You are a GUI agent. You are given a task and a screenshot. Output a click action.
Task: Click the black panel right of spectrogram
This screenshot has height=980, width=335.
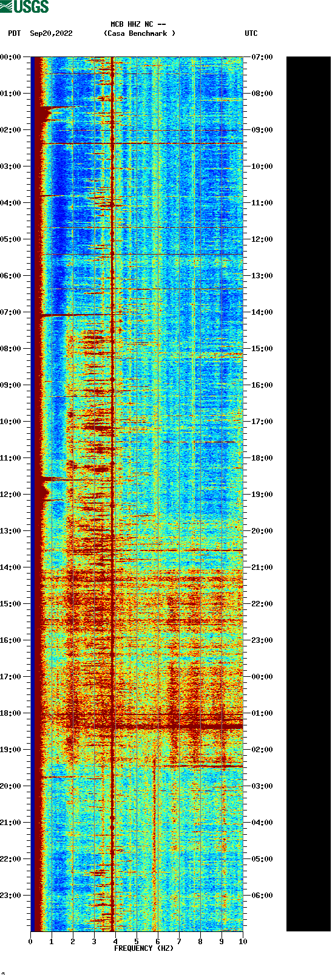tap(308, 494)
